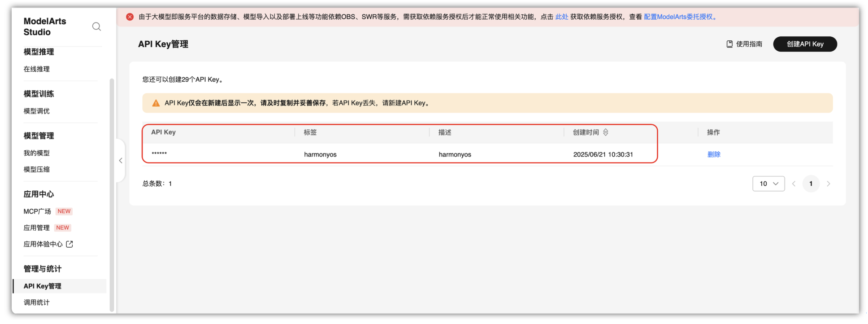Go to the next page arrow
The height and width of the screenshot is (324, 868).
[x=829, y=184]
